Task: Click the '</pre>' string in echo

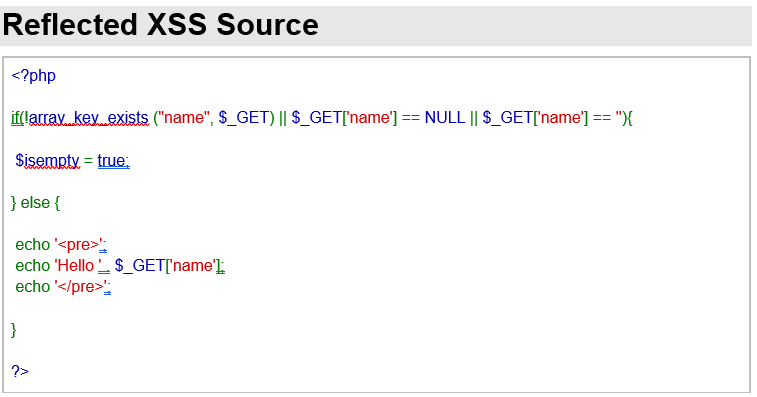Action: (81, 287)
